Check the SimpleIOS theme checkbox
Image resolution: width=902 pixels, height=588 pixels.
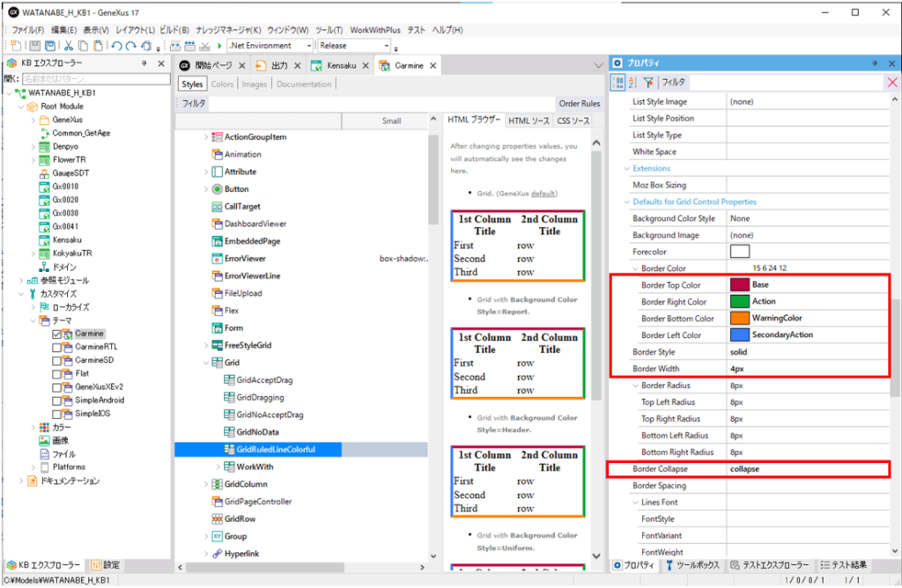click(x=56, y=414)
